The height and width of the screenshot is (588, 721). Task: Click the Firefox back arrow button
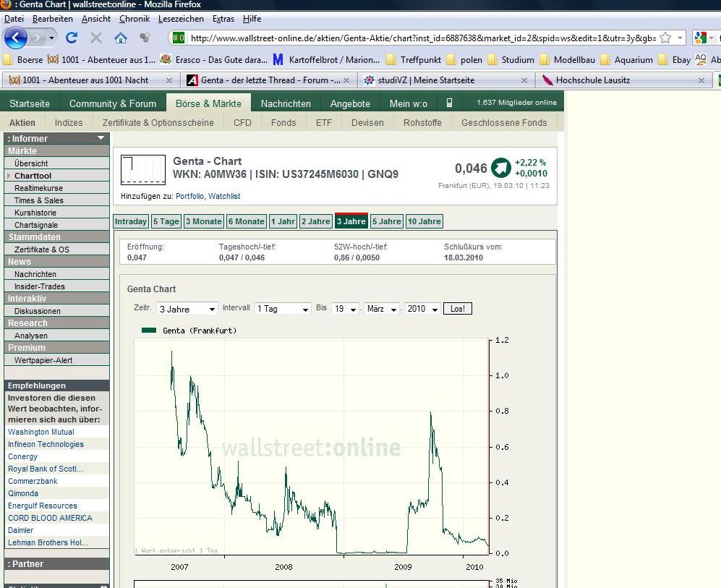16,38
